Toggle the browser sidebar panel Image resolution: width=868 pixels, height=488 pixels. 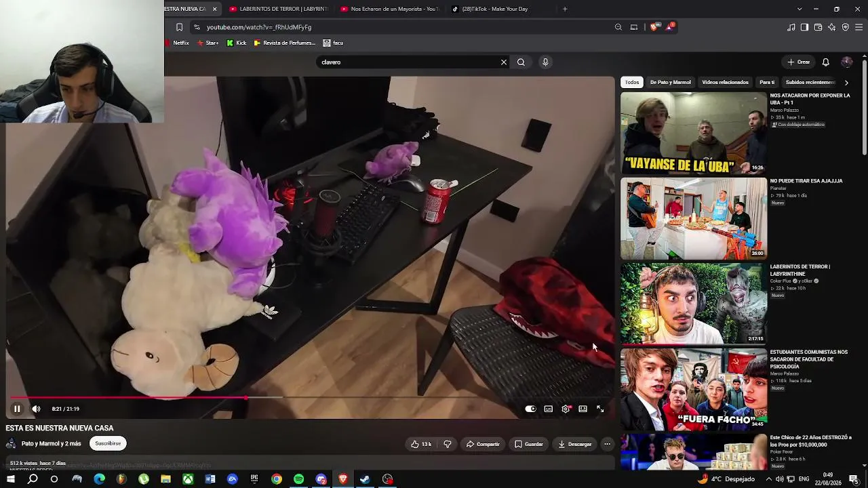tap(804, 27)
